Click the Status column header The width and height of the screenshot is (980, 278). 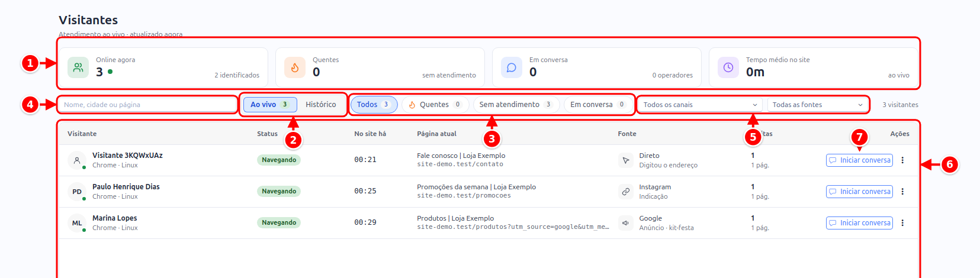[267, 134]
